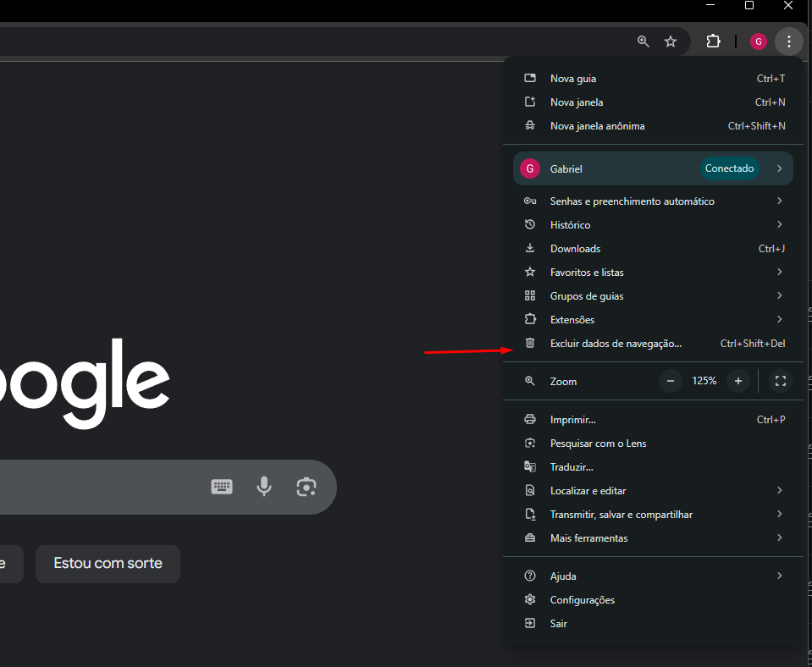Click the Gabriel profile avatar in toolbar
Viewport: 812px width, 667px height.
759,41
